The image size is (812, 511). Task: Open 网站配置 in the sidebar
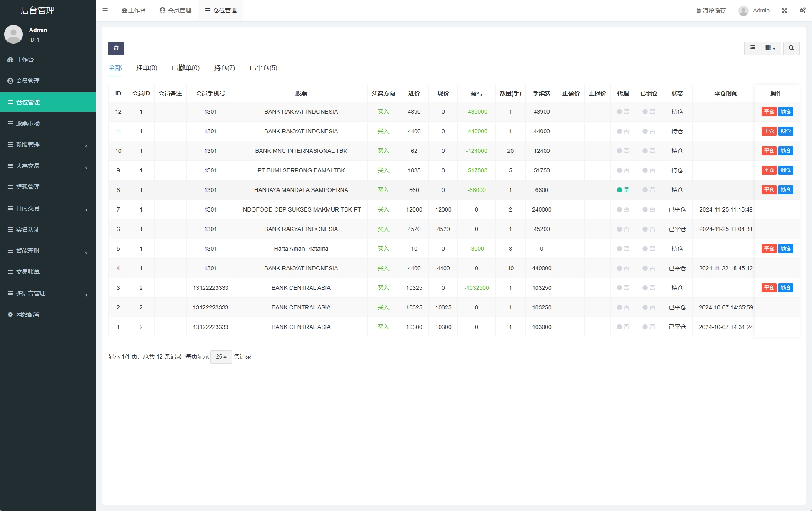[x=28, y=314]
